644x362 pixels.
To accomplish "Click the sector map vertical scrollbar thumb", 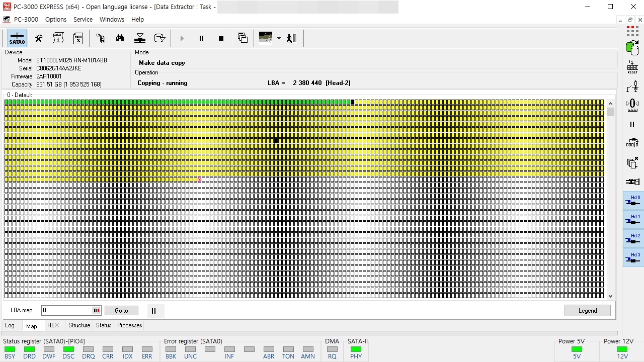I will pyautogui.click(x=610, y=112).
